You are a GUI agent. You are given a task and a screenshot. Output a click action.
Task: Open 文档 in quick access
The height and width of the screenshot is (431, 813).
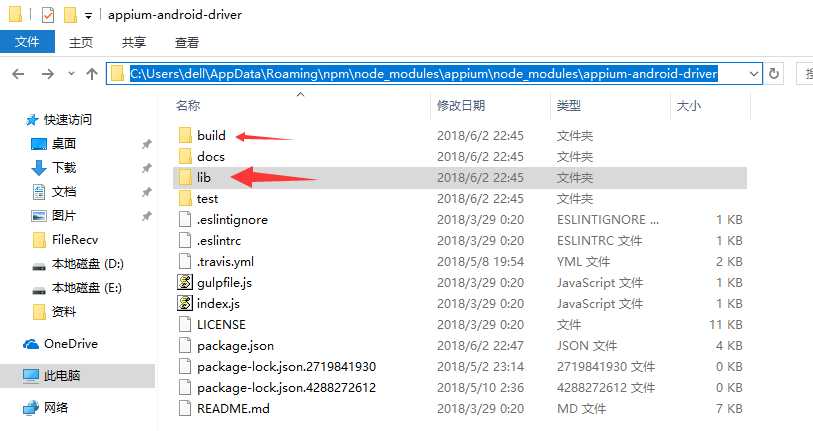(64, 192)
